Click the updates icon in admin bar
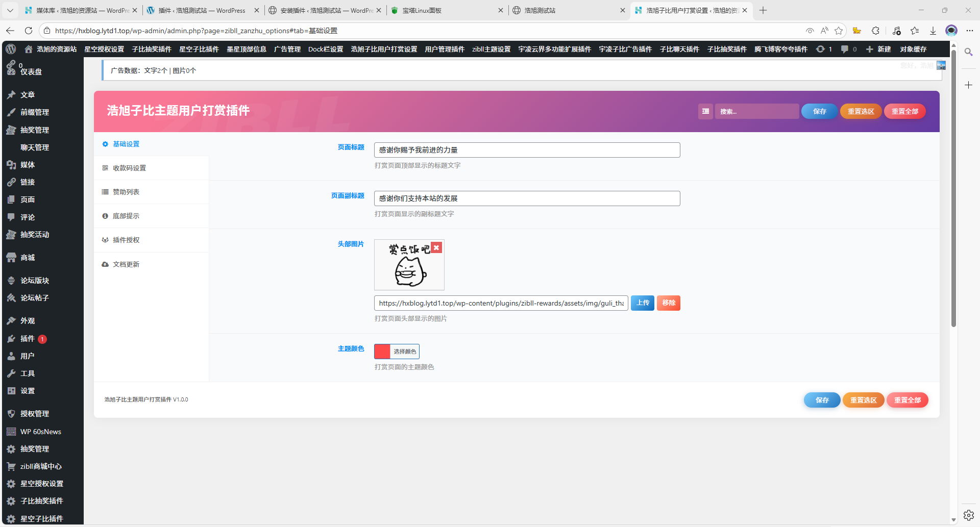Image resolution: width=980 pixels, height=527 pixels. pos(824,49)
